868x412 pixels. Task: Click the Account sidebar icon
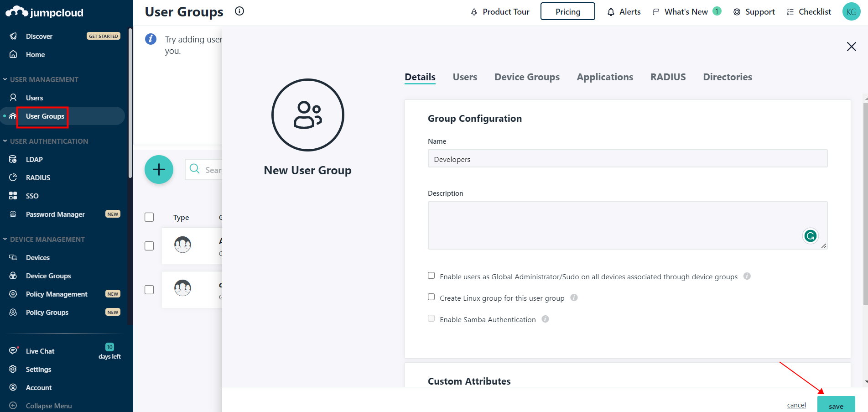click(x=13, y=387)
